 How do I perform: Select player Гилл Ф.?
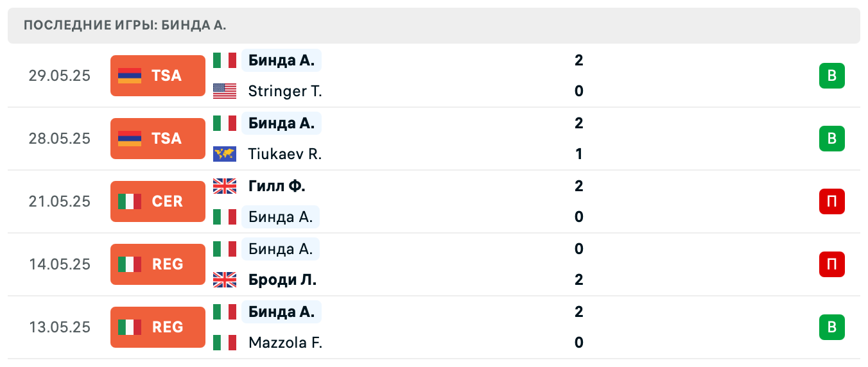click(277, 186)
